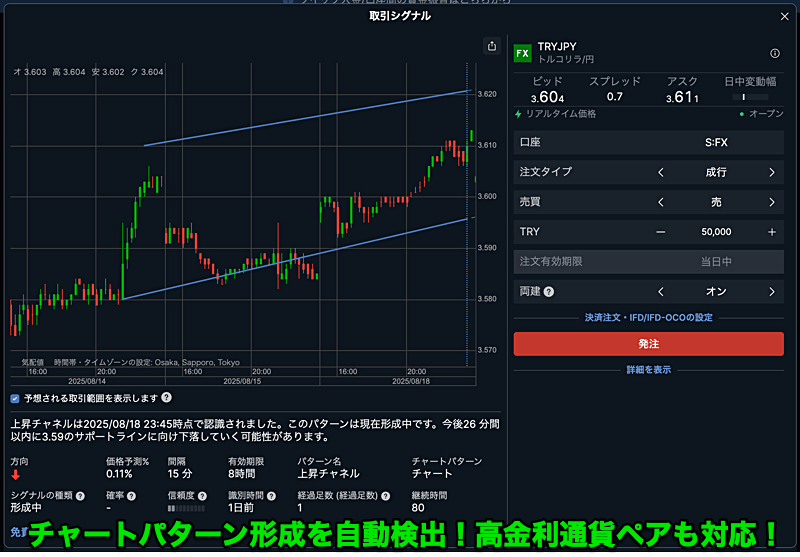Screen dimensions: 800x557
Task: Open help icon next to 信頼度
Action: pyautogui.click(x=202, y=496)
